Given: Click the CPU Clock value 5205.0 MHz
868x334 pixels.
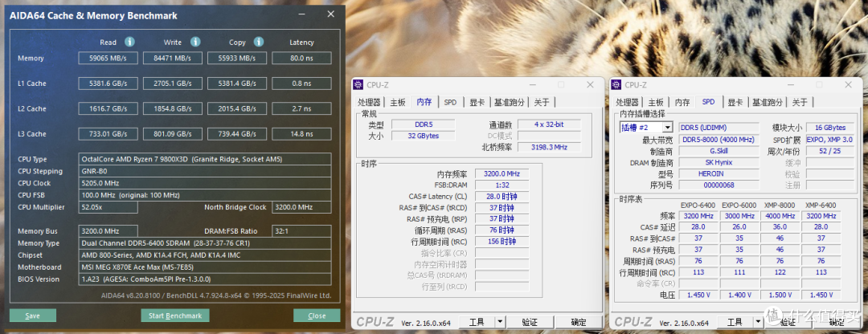Looking at the screenshot, I should pyautogui.click(x=206, y=183).
